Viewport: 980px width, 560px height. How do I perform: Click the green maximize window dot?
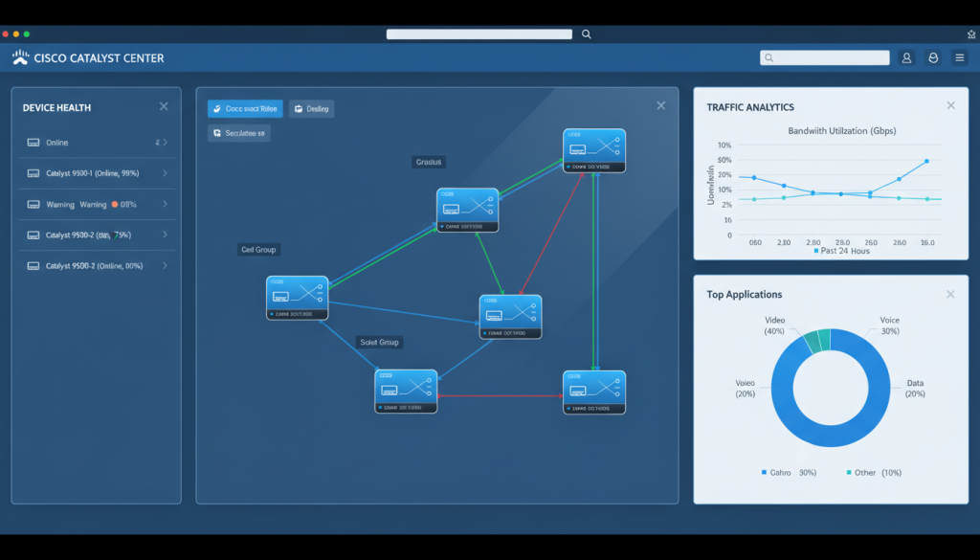point(26,34)
